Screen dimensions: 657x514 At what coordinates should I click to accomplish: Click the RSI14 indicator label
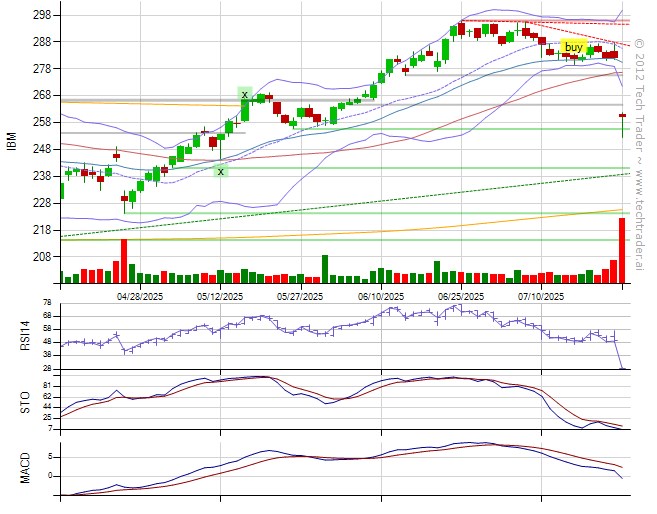[25, 335]
